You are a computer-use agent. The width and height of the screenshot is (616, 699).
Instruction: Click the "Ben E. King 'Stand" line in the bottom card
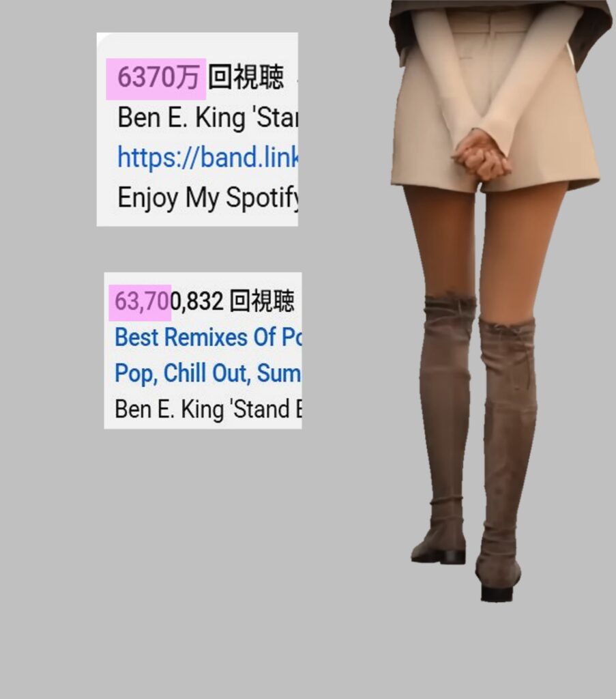(208, 410)
